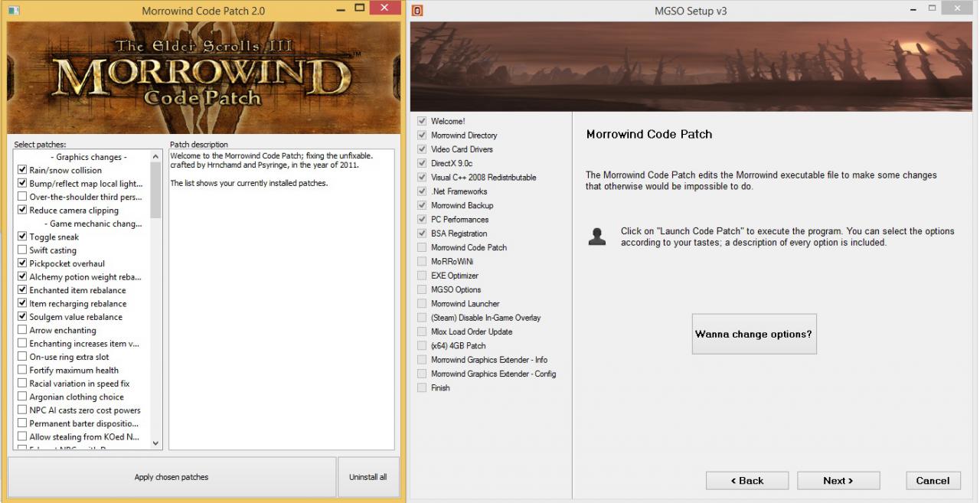Check Permanent barter disposition patch
Image resolution: width=980 pixels, height=503 pixels.
pyautogui.click(x=22, y=423)
